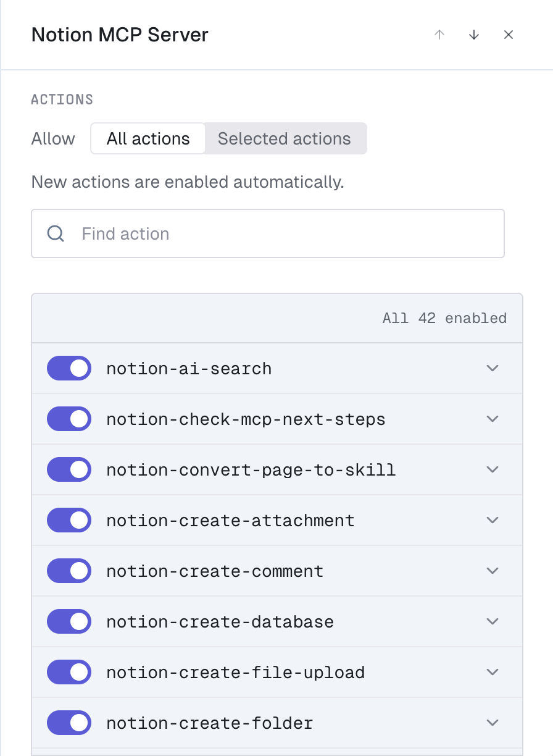Disable notion-create-attachment action
This screenshot has width=553, height=756.
coord(69,520)
